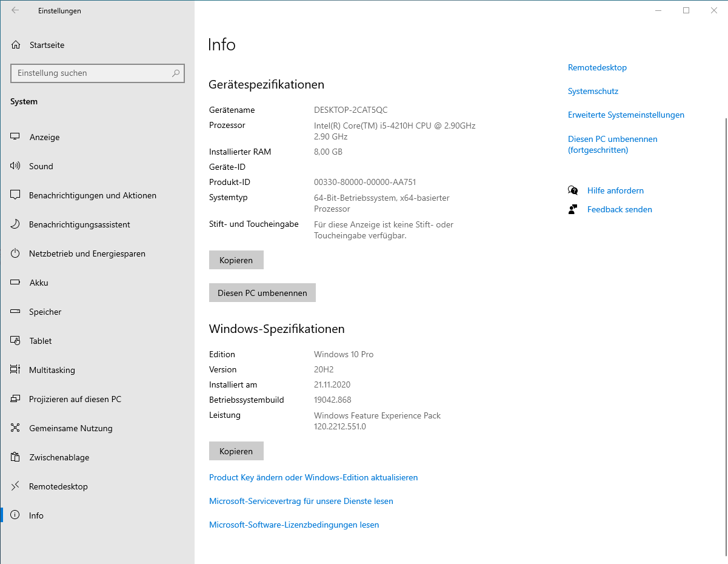Click the back arrow icon in Einstellungen
The width and height of the screenshot is (728, 564).
click(x=15, y=10)
